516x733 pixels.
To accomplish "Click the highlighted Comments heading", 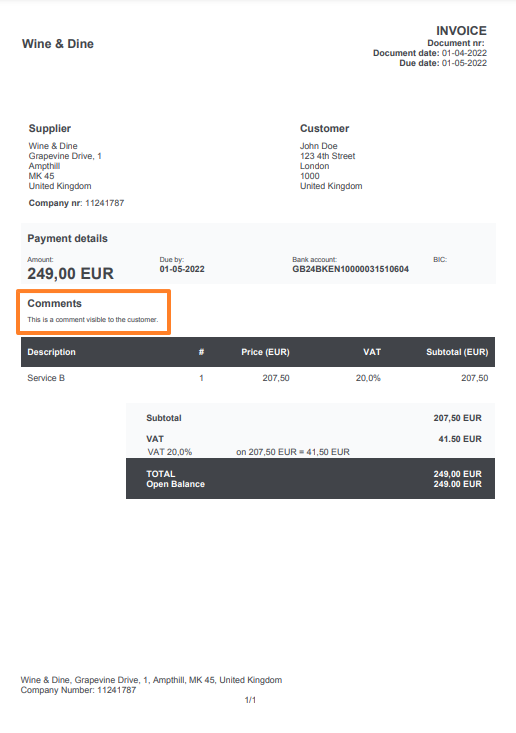I will click(54, 303).
